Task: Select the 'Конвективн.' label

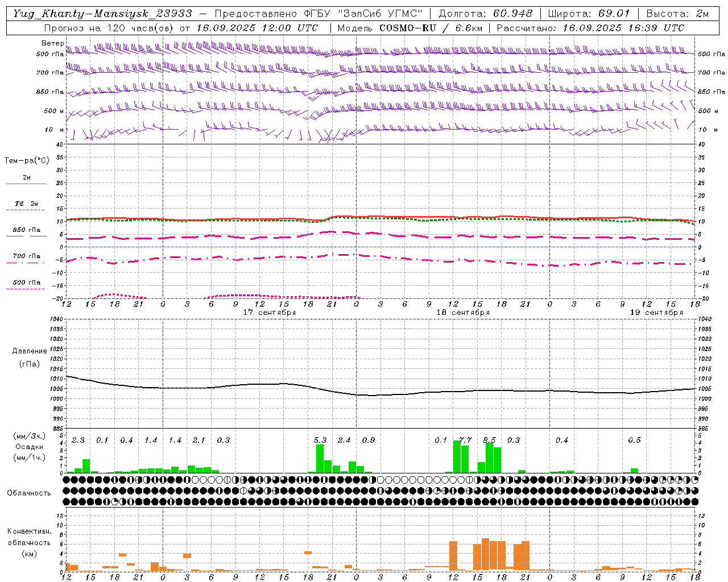Action: 30,531
